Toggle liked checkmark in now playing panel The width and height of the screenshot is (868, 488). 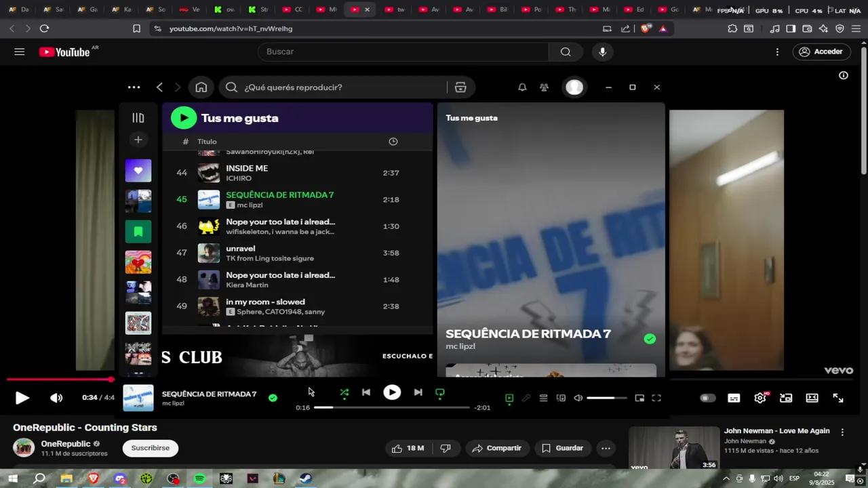pyautogui.click(x=650, y=339)
